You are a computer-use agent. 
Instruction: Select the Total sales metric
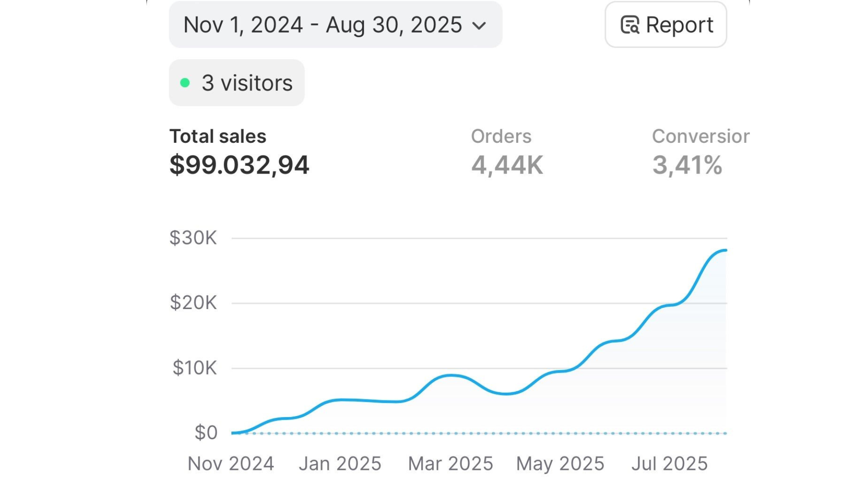[217, 136]
